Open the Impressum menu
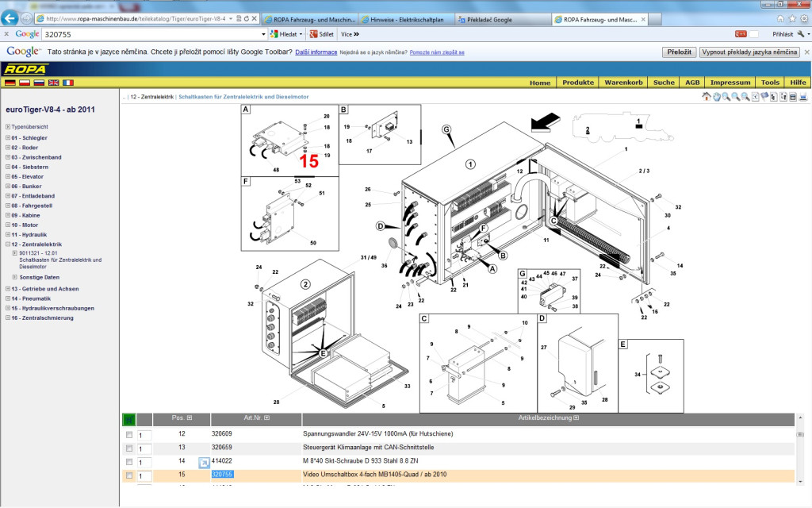Viewport: 812px width, 508px height. click(x=730, y=83)
